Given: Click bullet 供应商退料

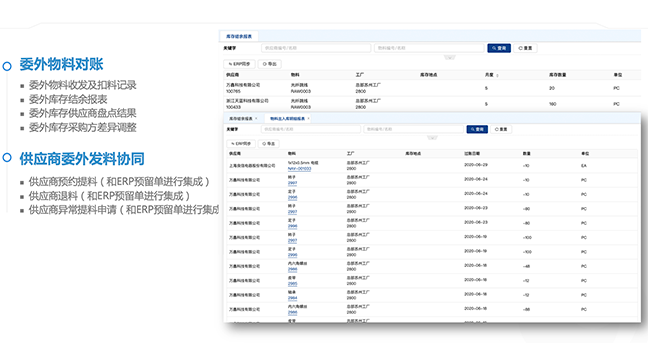Looking at the screenshot, I should [x=109, y=196].
